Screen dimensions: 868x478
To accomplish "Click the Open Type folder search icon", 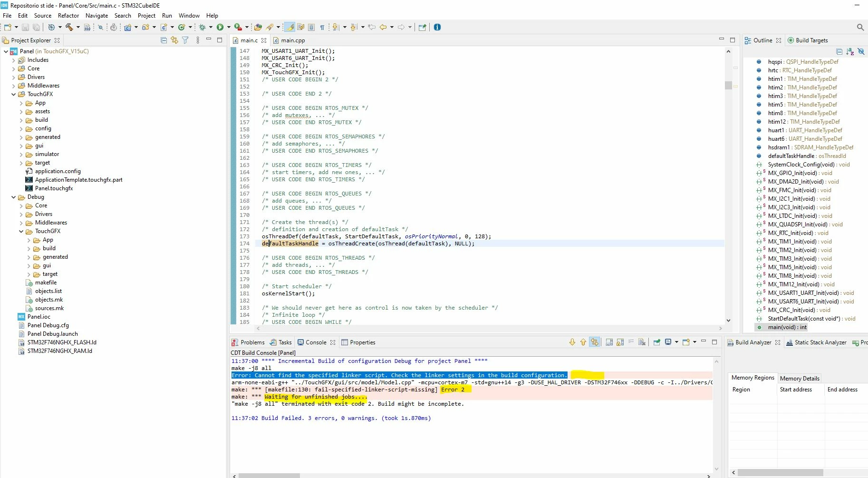I will [x=258, y=27].
